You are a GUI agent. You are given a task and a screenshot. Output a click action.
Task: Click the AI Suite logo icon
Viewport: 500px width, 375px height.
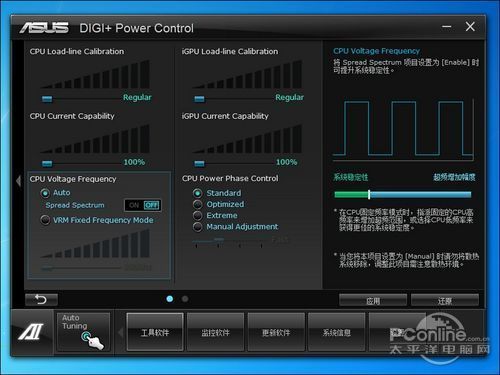[x=31, y=332]
